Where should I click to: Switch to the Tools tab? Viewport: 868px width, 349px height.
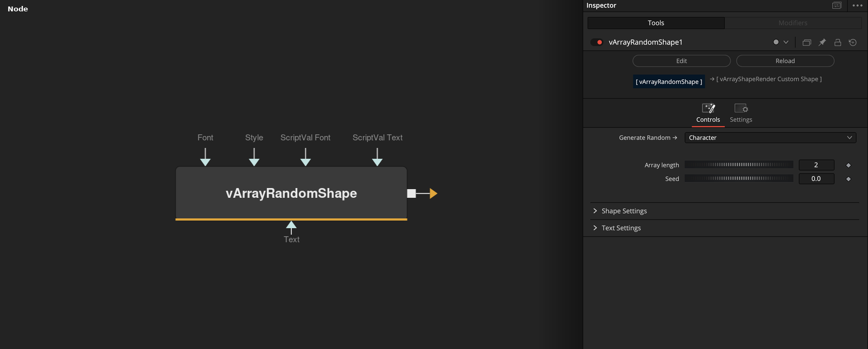tap(656, 23)
